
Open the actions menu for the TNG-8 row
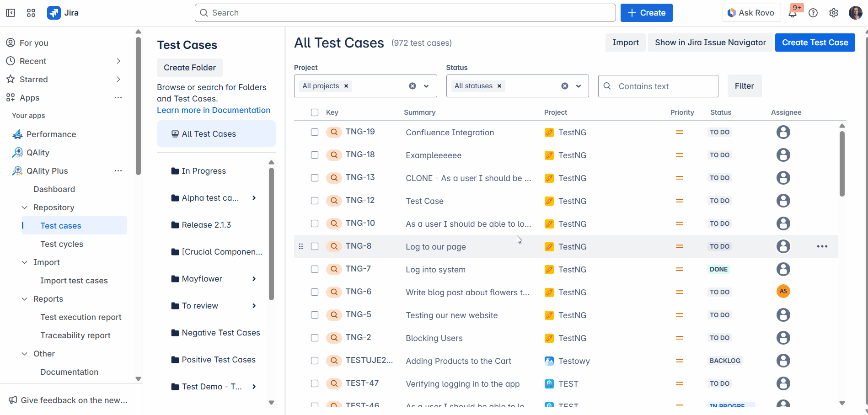point(822,246)
